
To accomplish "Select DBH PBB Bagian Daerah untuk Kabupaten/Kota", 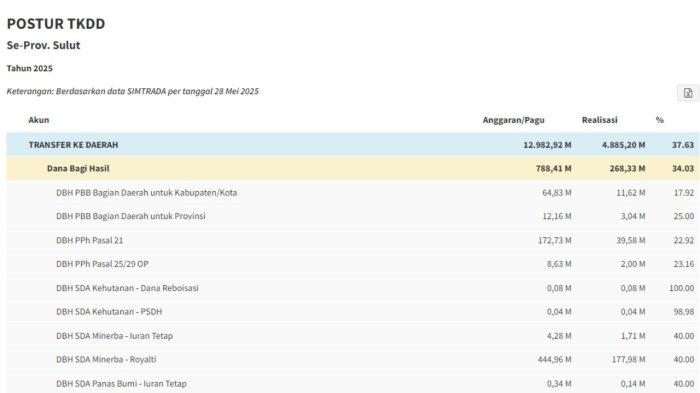I will (146, 192).
